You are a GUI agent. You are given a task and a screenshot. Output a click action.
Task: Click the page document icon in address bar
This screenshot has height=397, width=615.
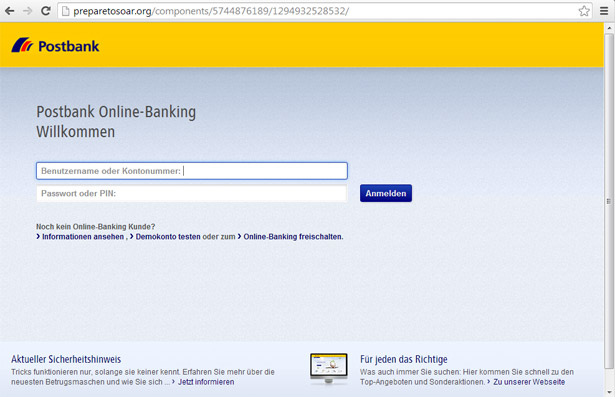[66, 11]
